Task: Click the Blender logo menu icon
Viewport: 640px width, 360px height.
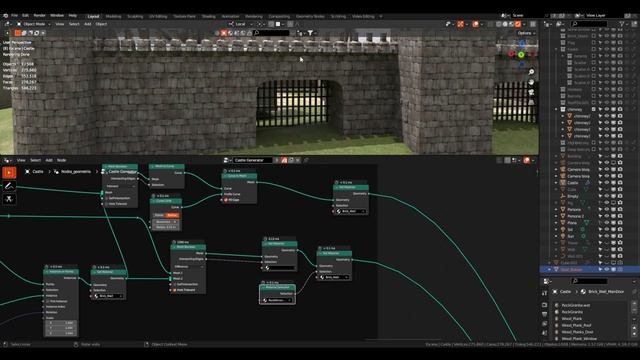Action: [x=5, y=16]
